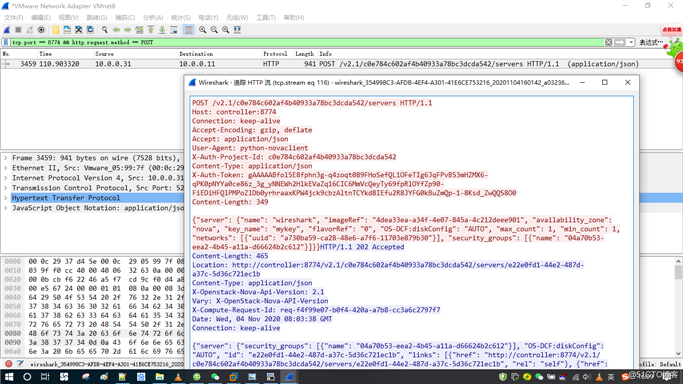The height and width of the screenshot is (384, 683).
Task: Reload this capture file
Action: pos(90,30)
